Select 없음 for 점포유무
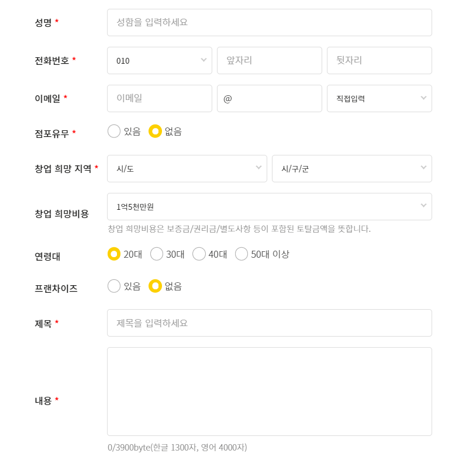The image size is (476, 457). 155,131
